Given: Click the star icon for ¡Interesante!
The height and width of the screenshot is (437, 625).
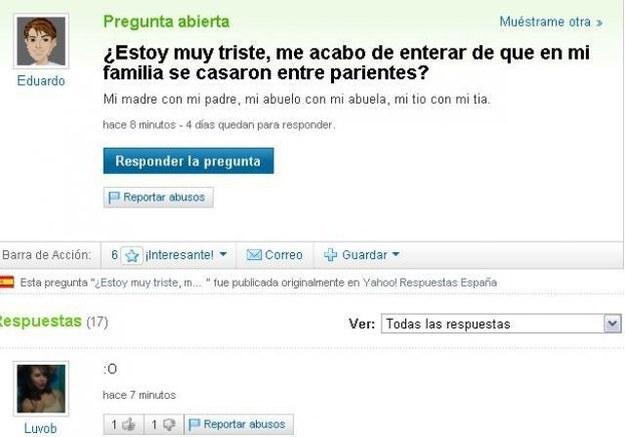Looking at the screenshot, I should (x=132, y=255).
